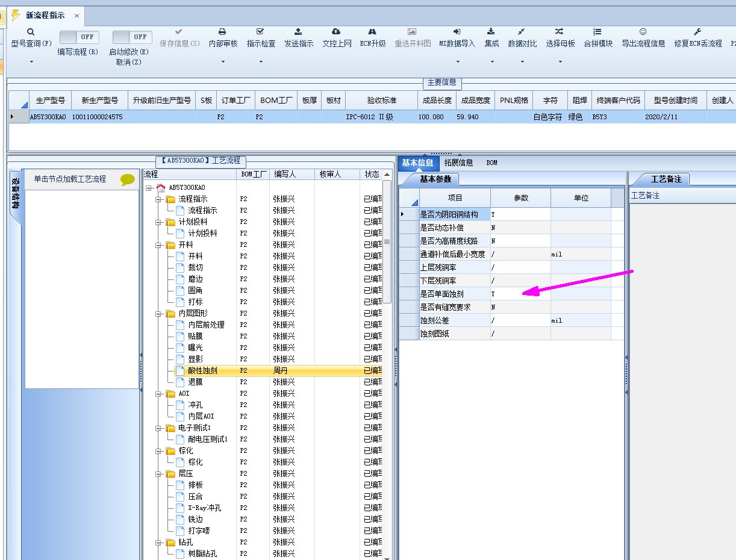Click the 参数 cell for 是否单面蚀刻
This screenshot has height=560, width=736.
point(521,294)
